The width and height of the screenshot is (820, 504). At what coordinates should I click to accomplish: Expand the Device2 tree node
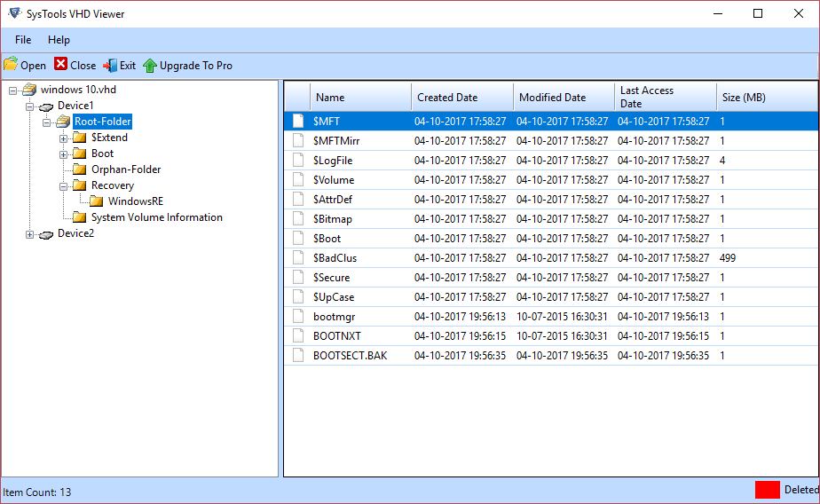point(30,235)
